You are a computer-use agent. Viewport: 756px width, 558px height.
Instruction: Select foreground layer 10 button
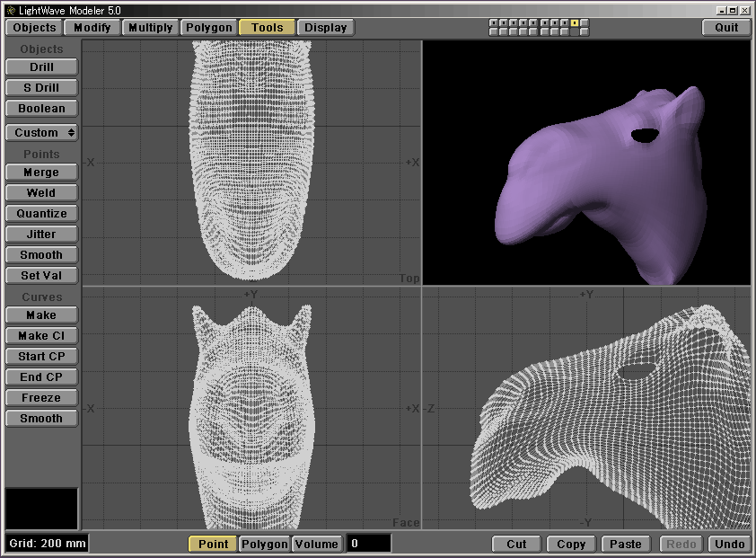tap(585, 22)
